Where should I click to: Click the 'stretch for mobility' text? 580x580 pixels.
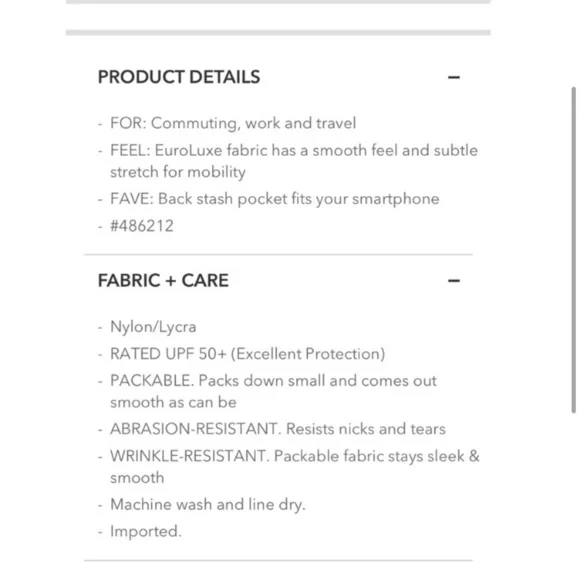point(178,172)
